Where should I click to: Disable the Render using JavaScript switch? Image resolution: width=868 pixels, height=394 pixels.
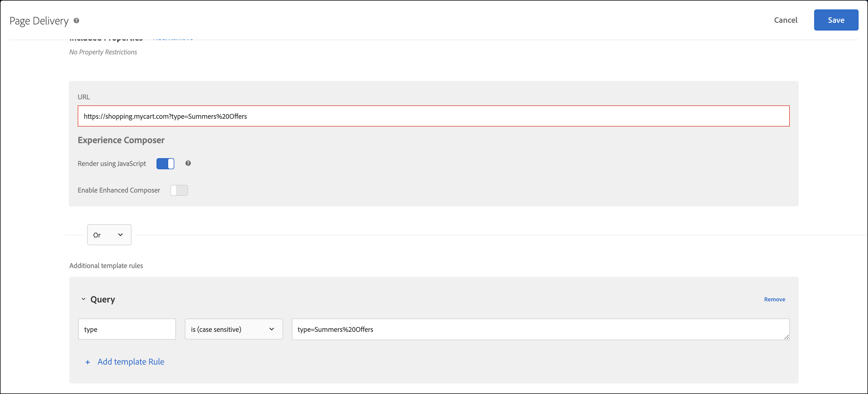pyautogui.click(x=165, y=163)
